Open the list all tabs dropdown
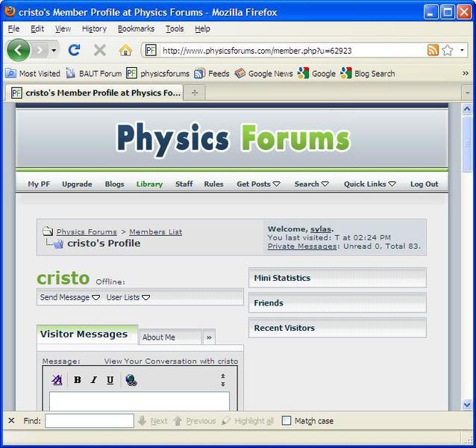 pyautogui.click(x=467, y=93)
